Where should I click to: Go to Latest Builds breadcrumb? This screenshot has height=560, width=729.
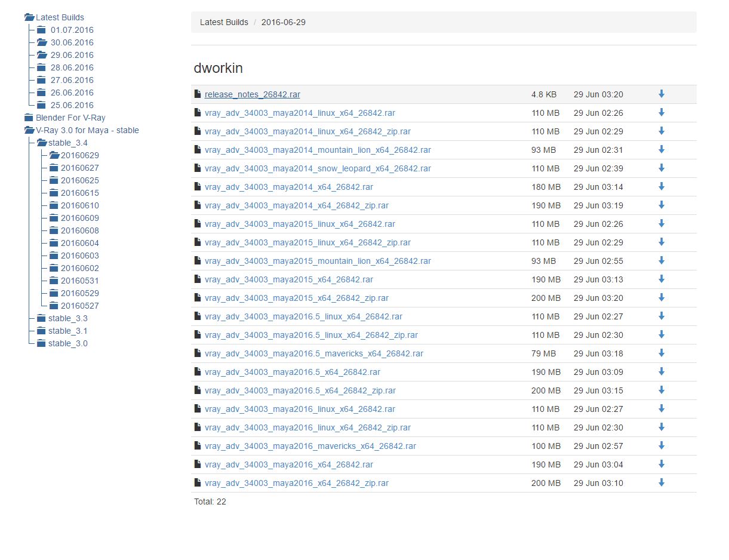tap(224, 22)
